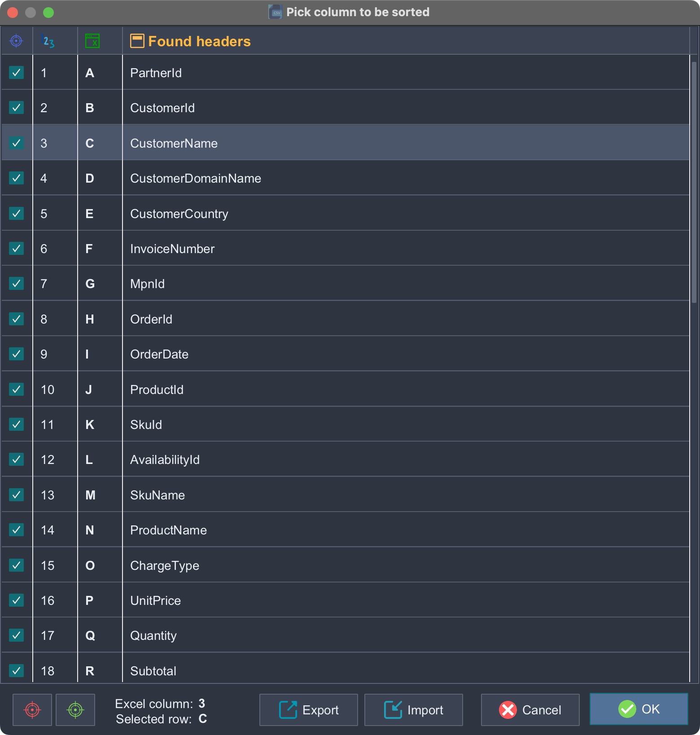Click the Found headers column title

(x=199, y=41)
